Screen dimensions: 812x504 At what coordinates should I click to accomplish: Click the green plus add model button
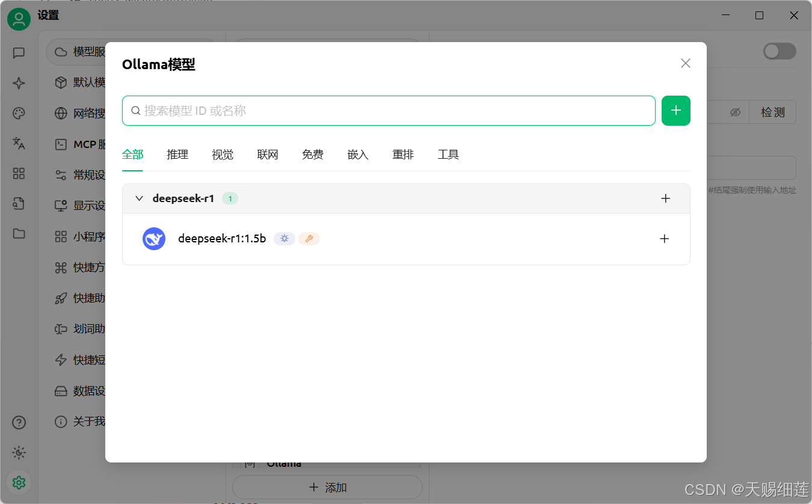(675, 111)
